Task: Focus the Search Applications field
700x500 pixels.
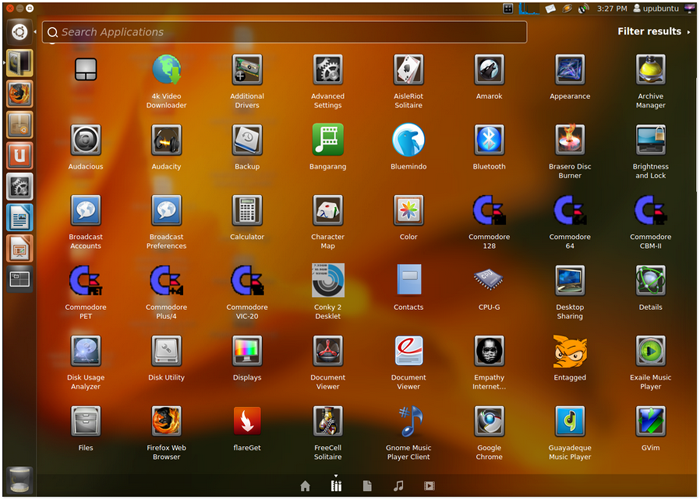Action: pyautogui.click(x=284, y=32)
